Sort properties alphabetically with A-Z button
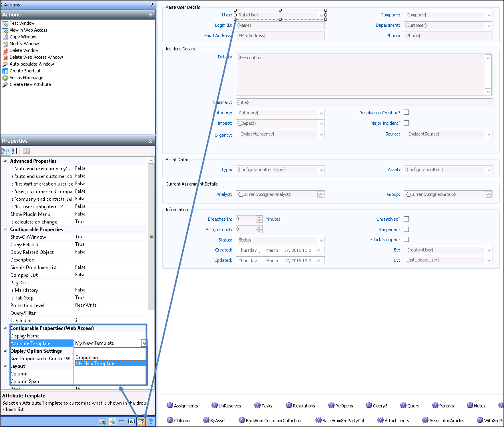 click(15, 151)
